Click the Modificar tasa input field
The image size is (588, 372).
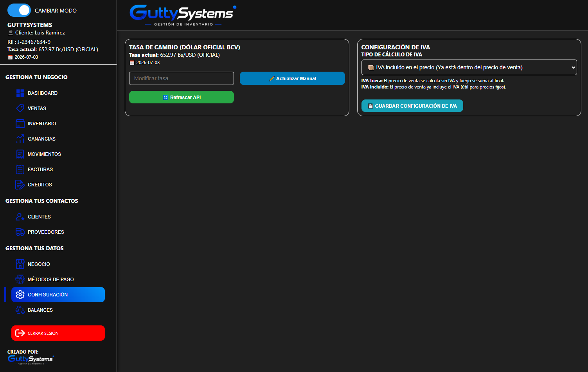click(182, 78)
